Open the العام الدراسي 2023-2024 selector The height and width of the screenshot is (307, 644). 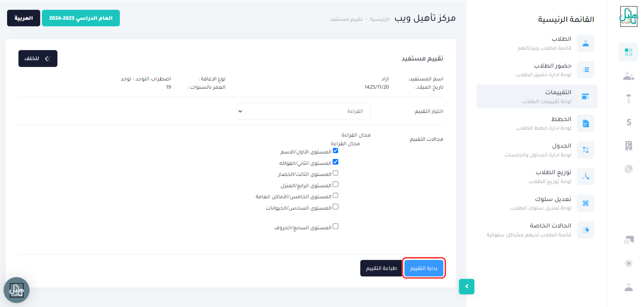81,18
